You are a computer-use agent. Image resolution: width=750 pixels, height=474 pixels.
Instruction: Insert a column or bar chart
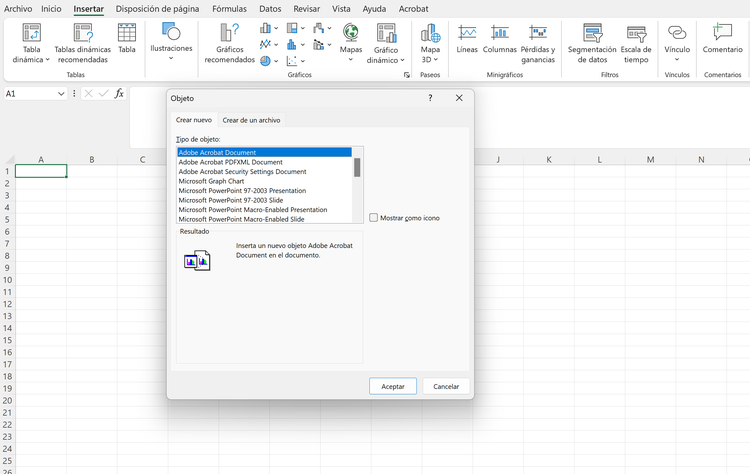(x=265, y=28)
